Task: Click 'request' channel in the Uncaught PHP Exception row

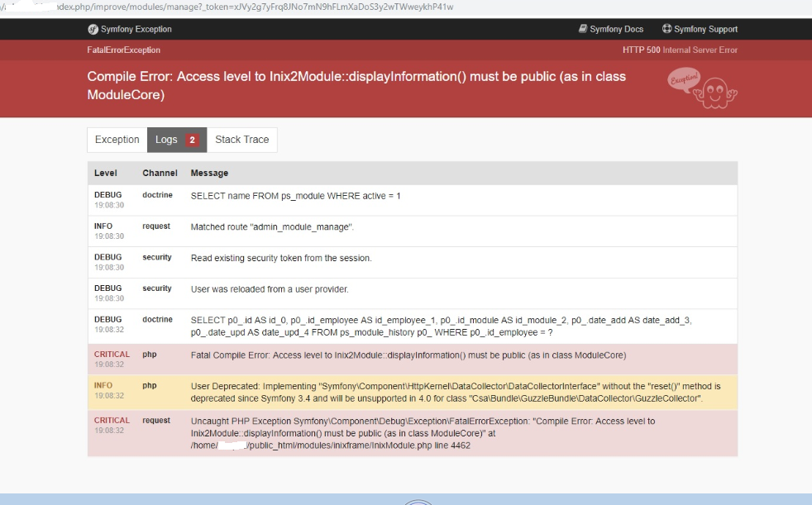Action: tap(156, 421)
